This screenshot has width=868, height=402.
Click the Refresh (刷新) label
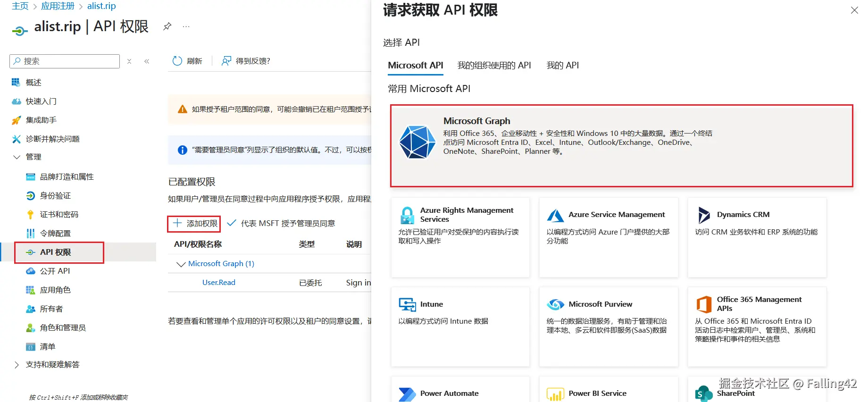tap(194, 61)
